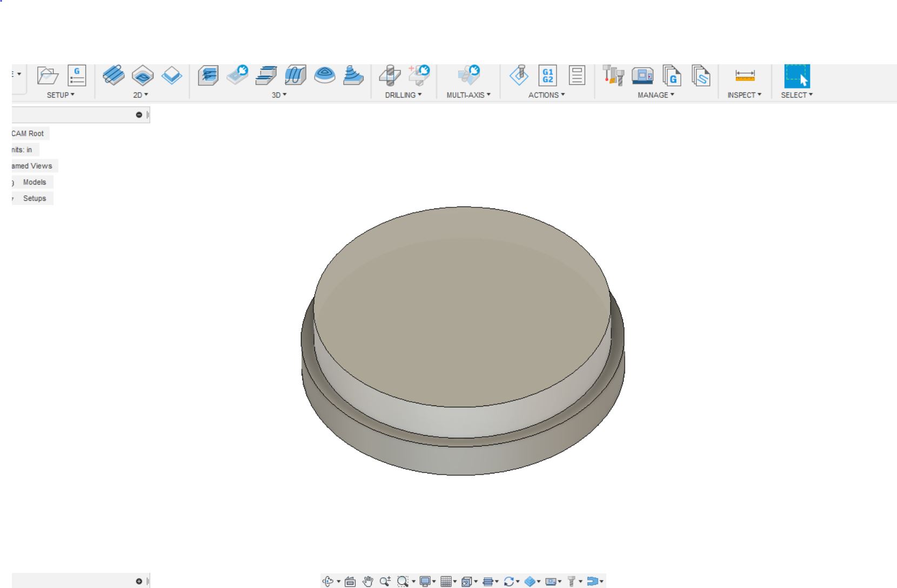This screenshot has width=897, height=588.
Task: Open the SETUP dropdown menu
Action: pos(61,95)
